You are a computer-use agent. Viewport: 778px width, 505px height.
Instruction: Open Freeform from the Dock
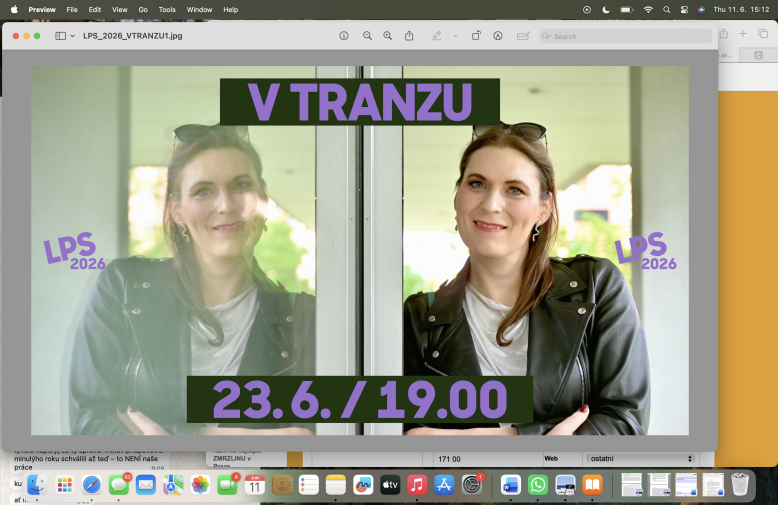pyautogui.click(x=363, y=485)
